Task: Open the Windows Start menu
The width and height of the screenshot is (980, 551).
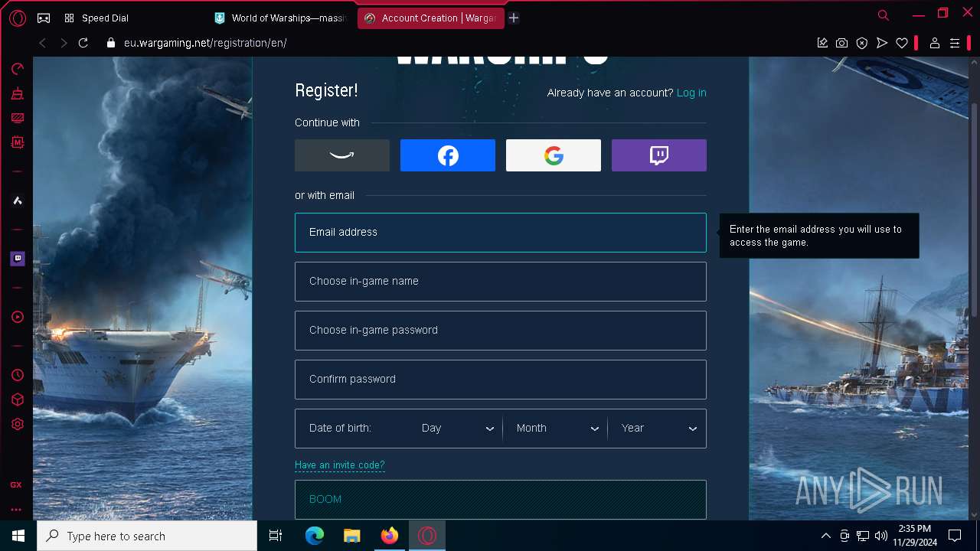Action: [x=18, y=536]
